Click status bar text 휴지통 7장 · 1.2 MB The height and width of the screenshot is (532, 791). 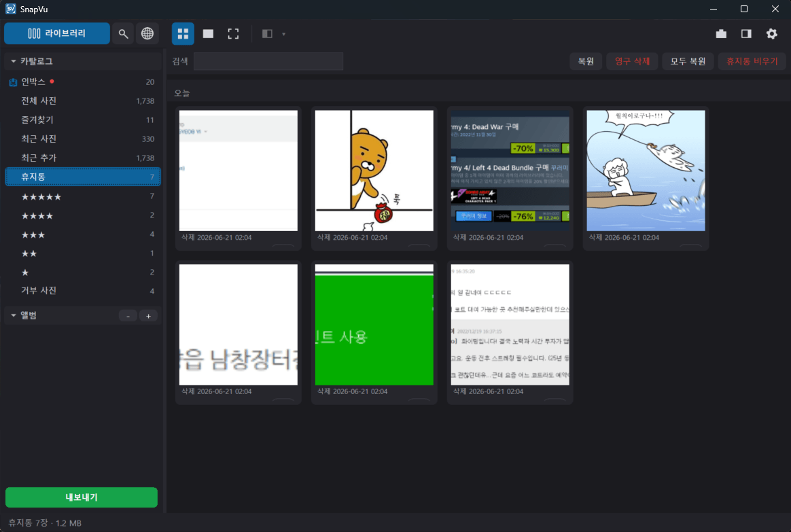45,523
